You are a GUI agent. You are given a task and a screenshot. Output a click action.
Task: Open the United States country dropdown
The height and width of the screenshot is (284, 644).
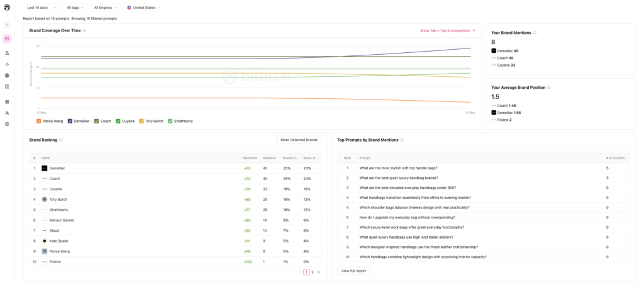click(144, 8)
